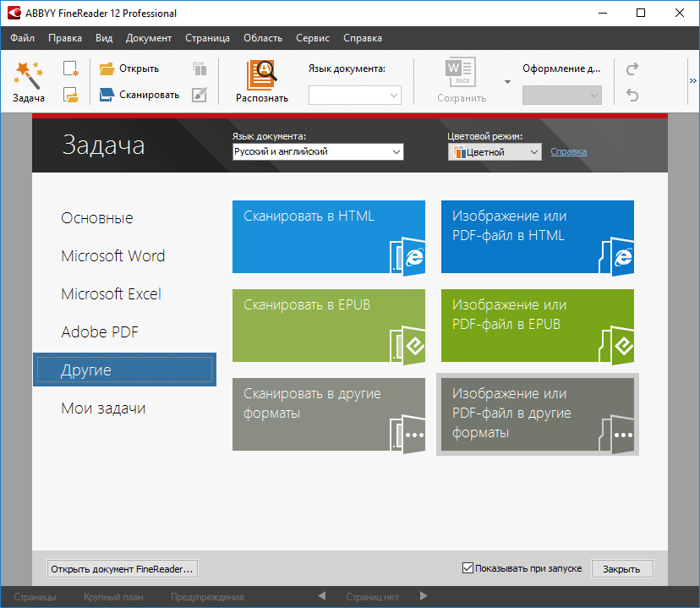This screenshot has width=700, height=608.
Task: Click the Страниц нет page indicator
Action: coord(372,597)
